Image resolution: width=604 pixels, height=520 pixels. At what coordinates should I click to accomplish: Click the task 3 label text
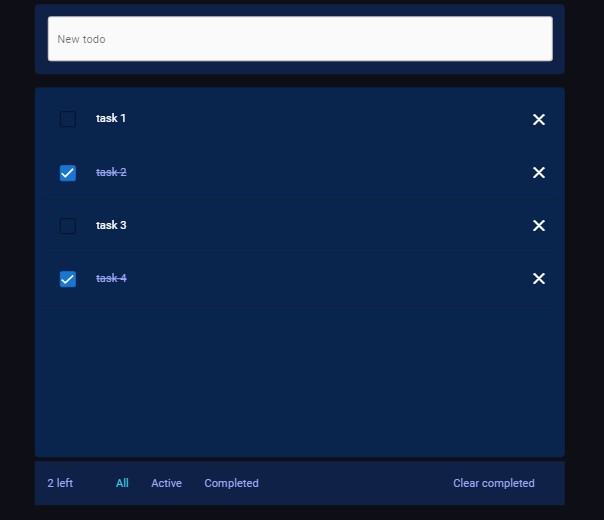pos(111,225)
